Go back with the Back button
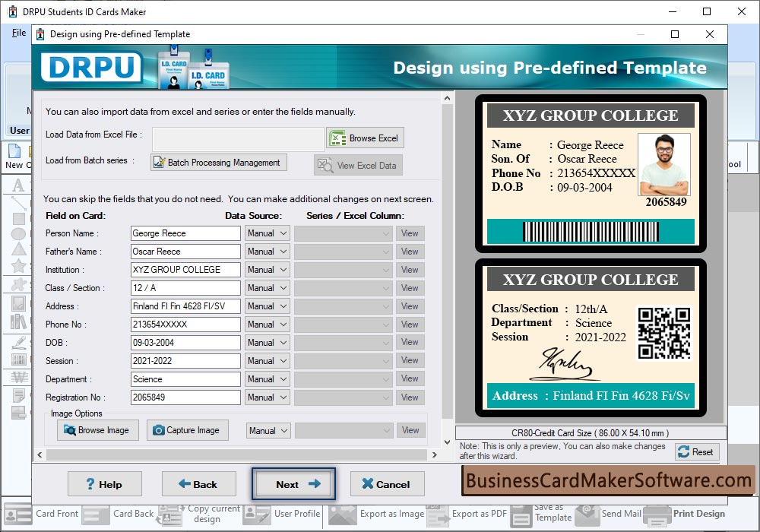Screen dimensions: 760x532 coord(198,483)
